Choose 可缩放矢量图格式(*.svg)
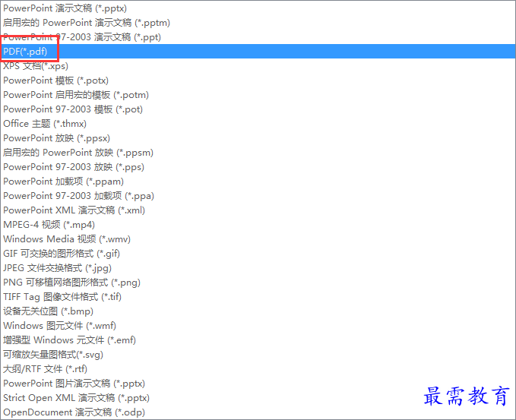516x420 pixels. (x=258, y=355)
